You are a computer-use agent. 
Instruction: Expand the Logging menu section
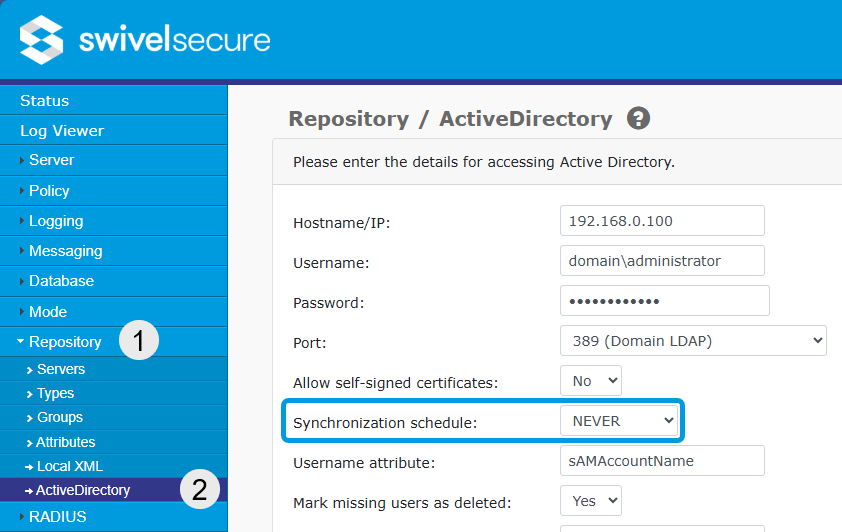click(56, 221)
